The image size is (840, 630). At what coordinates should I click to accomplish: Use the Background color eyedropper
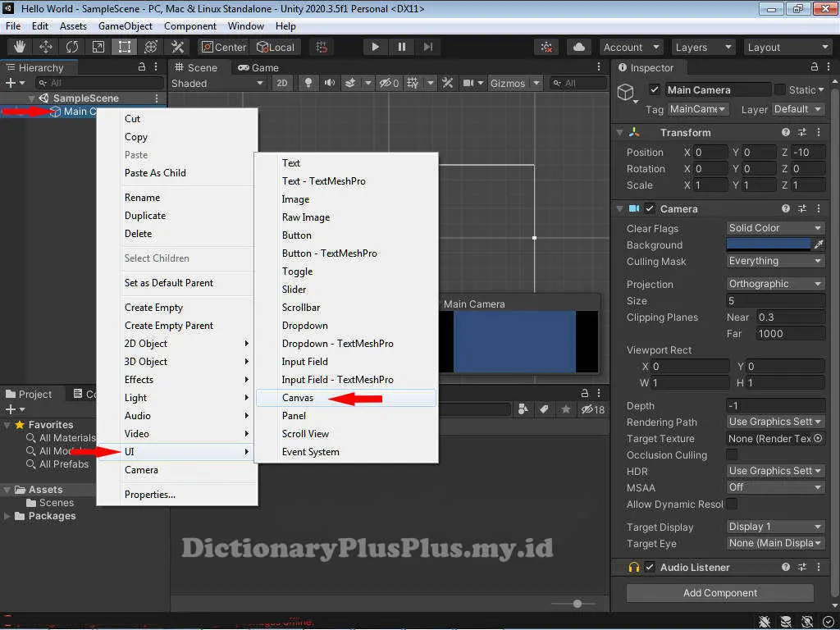819,244
